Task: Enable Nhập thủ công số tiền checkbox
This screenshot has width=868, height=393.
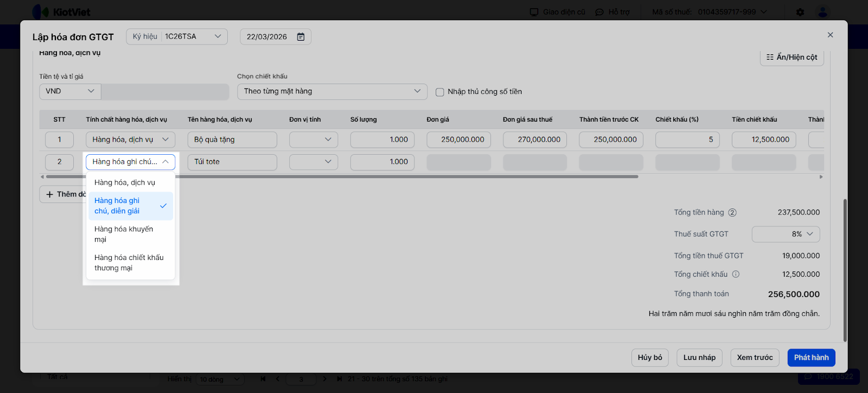Action: [x=440, y=92]
